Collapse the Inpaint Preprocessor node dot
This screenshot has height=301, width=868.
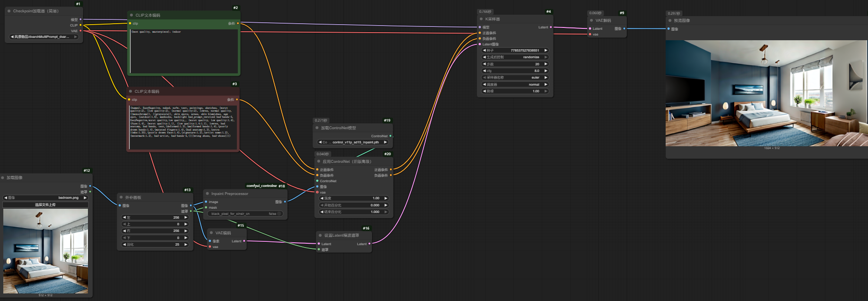coord(207,194)
